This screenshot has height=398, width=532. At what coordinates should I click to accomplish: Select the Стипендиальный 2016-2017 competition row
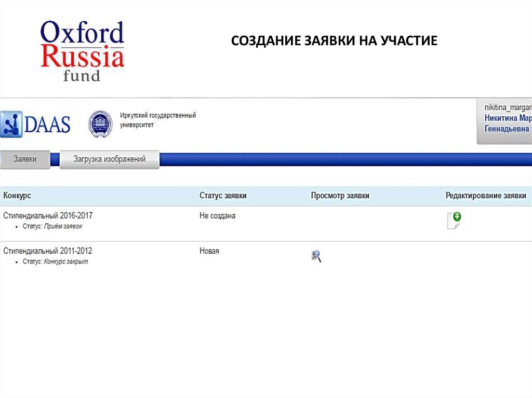tap(48, 215)
